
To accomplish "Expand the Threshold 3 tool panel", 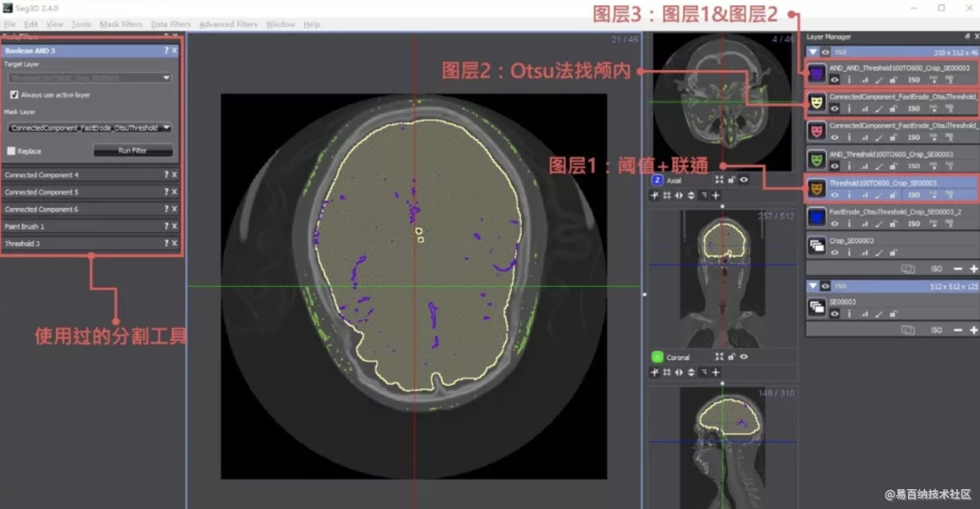I will pyautogui.click(x=22, y=244).
